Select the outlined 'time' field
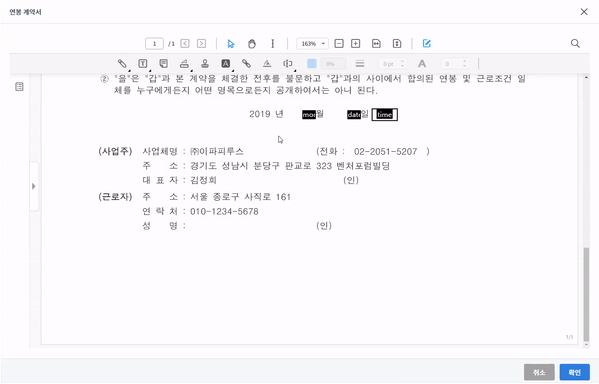Screen dimensions: 599x384 [385, 114]
